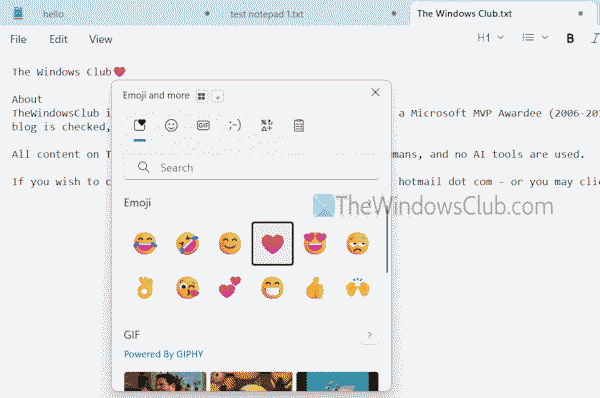Open the View menu

click(101, 39)
